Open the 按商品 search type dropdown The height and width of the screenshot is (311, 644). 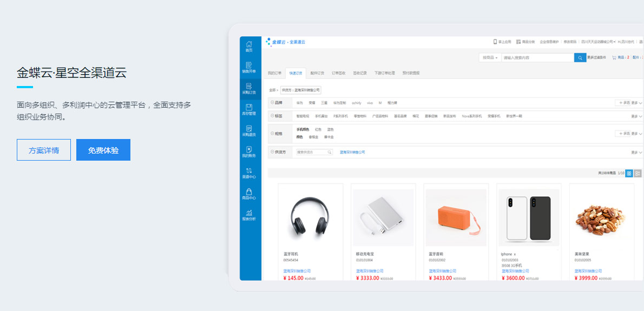pyautogui.click(x=490, y=58)
